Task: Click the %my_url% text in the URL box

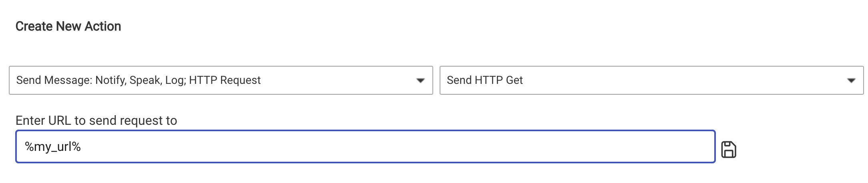Action: coord(53,147)
